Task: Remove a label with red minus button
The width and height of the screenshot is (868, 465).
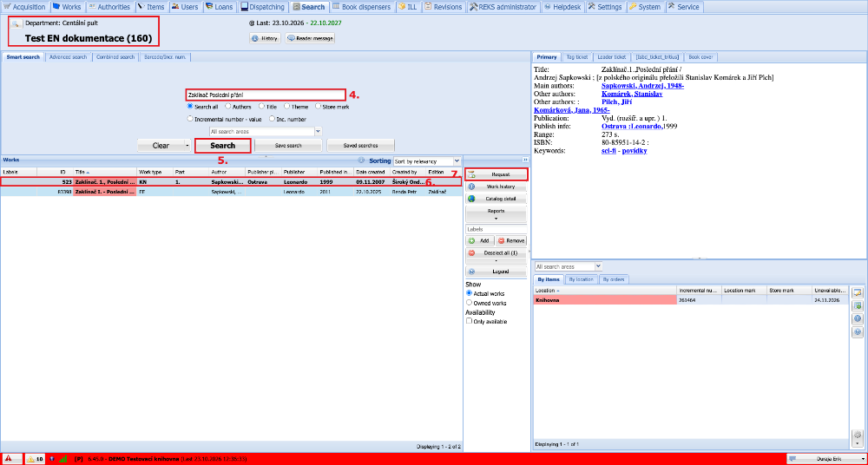Action: pos(511,241)
